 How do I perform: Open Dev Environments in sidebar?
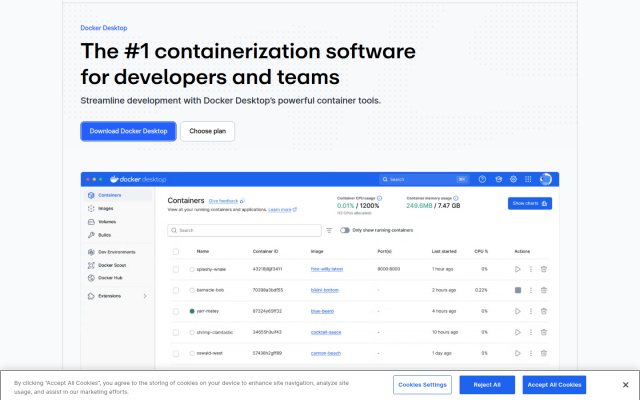[116, 252]
